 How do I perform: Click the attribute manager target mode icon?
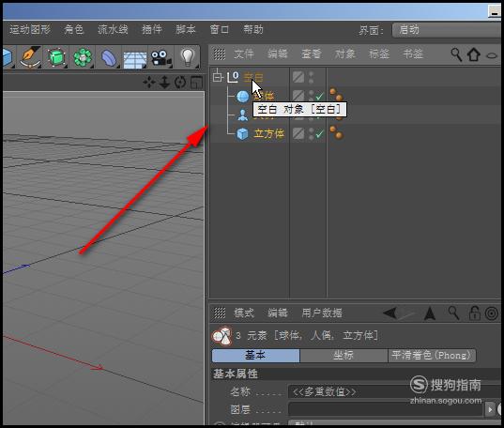tap(492, 313)
